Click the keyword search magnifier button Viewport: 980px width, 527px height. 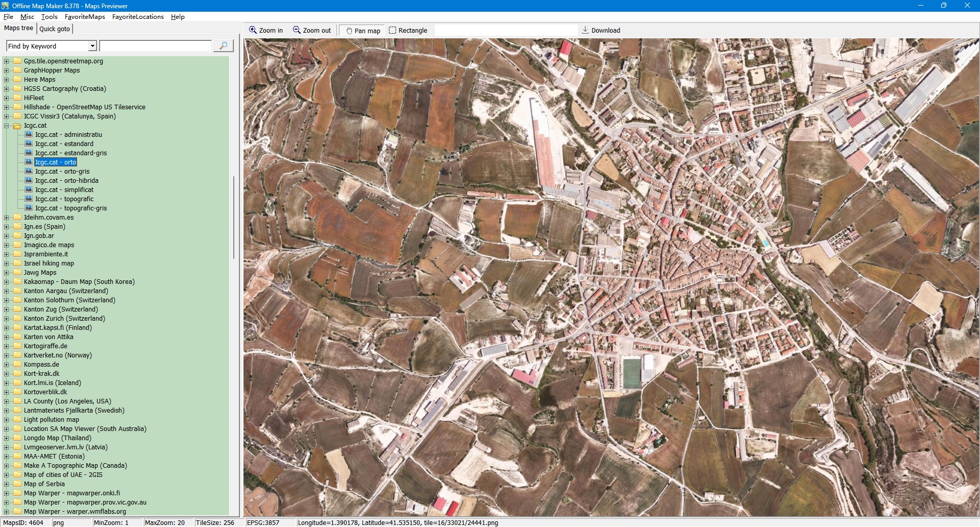click(223, 46)
